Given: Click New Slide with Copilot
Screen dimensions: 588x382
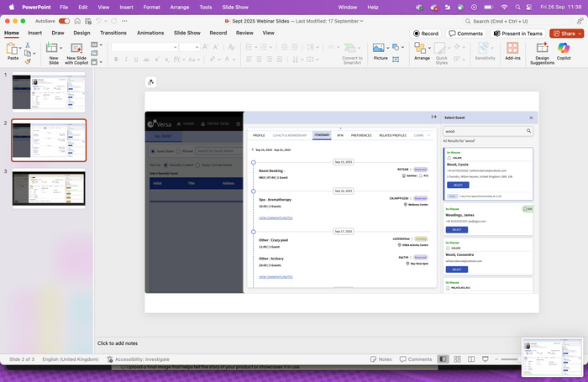Looking at the screenshot, I should point(76,50).
